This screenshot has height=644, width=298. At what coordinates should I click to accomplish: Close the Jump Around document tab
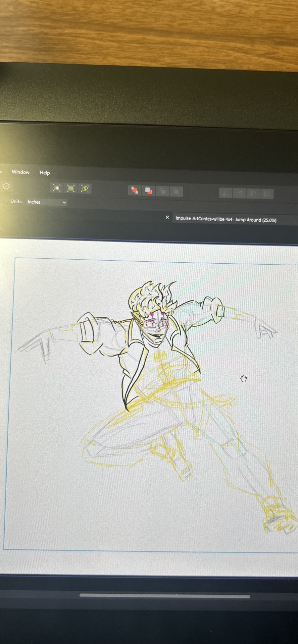pos(167,217)
